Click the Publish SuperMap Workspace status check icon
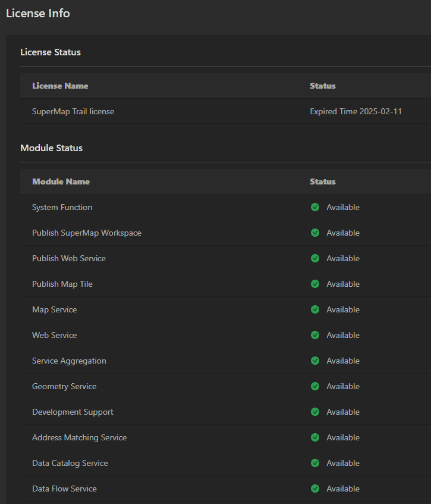The width and height of the screenshot is (431, 504). tap(315, 233)
